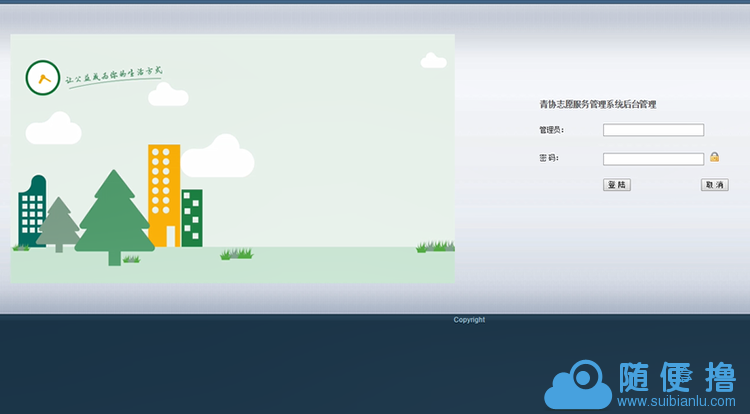750x414 pixels.
Task: Open the www.suibianlu.com watermark link
Action: coord(676,403)
